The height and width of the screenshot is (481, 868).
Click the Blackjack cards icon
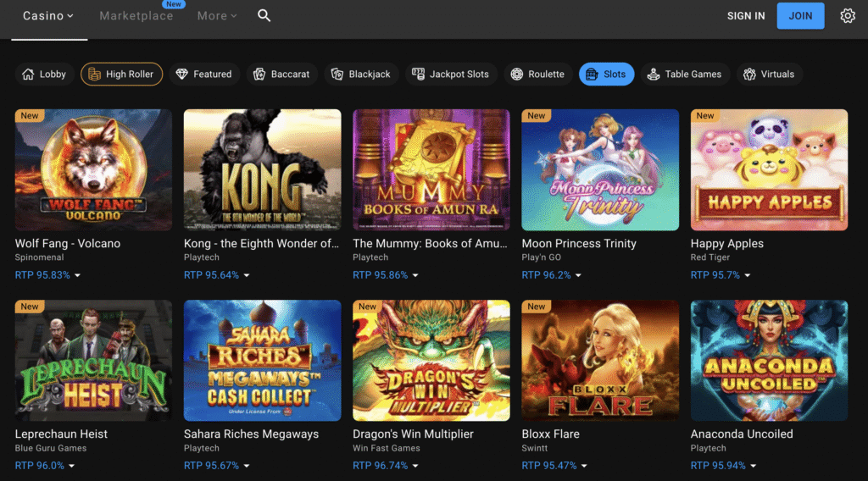337,74
